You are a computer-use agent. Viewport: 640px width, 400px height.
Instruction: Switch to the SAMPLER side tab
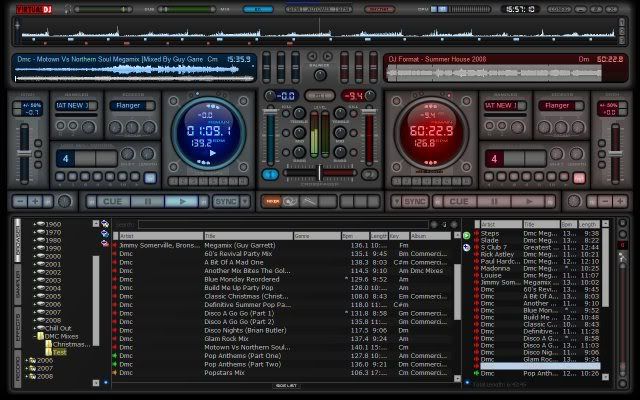18,284
